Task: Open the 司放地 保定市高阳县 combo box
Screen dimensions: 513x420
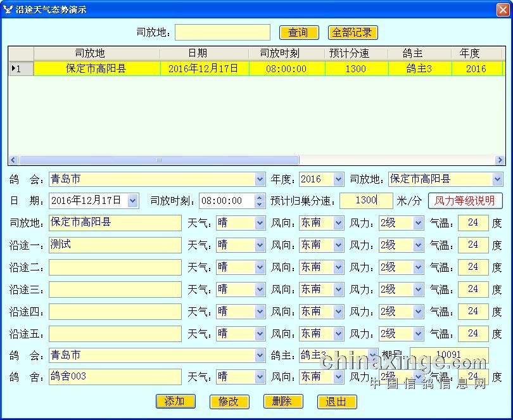Action: (497, 179)
